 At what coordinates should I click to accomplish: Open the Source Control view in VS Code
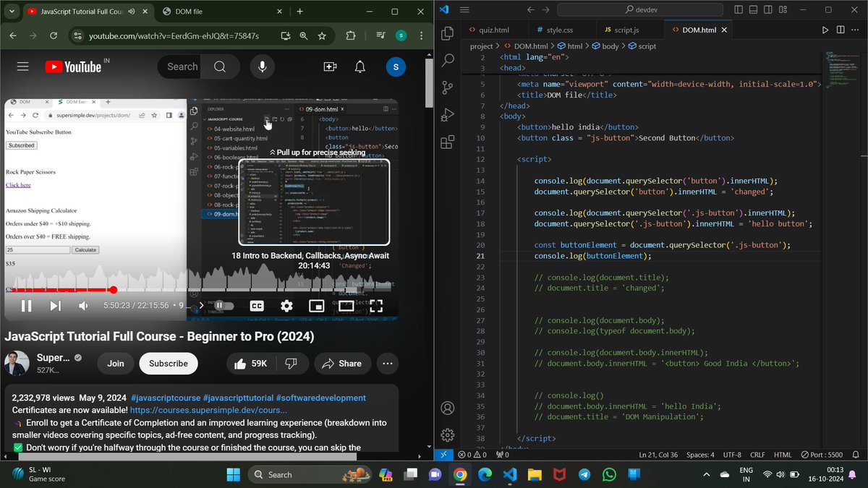tap(447, 87)
